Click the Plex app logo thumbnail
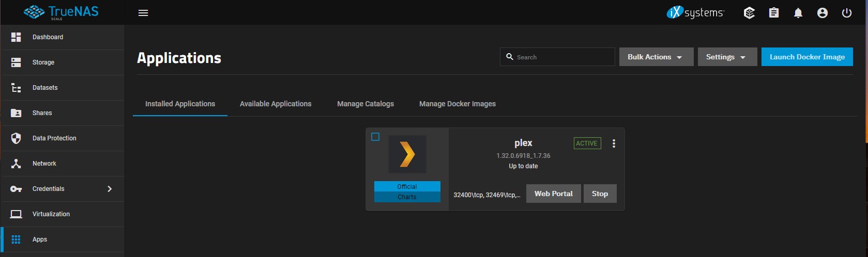 click(407, 154)
